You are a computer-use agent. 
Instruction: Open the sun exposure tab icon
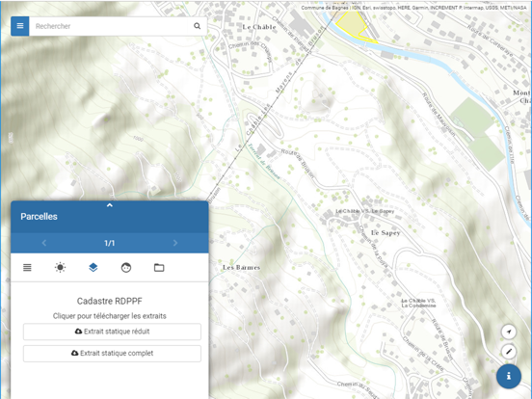(x=61, y=268)
